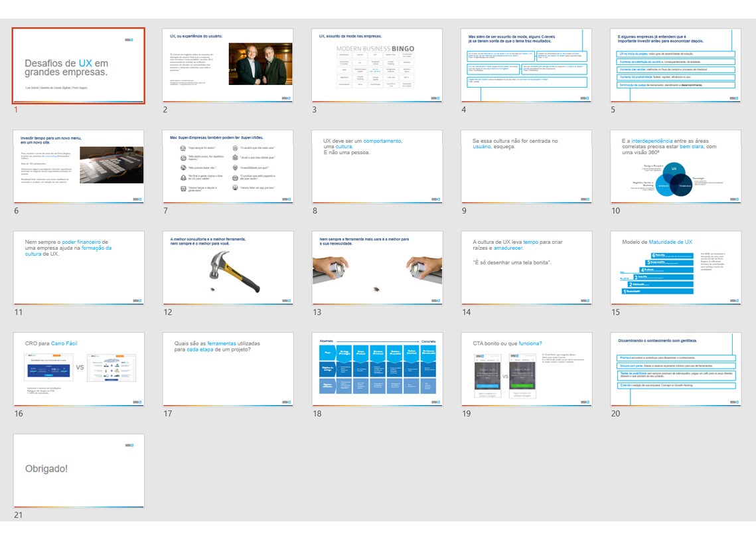
Task: Select slide 11 about 'poder financeiro'
Action: click(79, 268)
